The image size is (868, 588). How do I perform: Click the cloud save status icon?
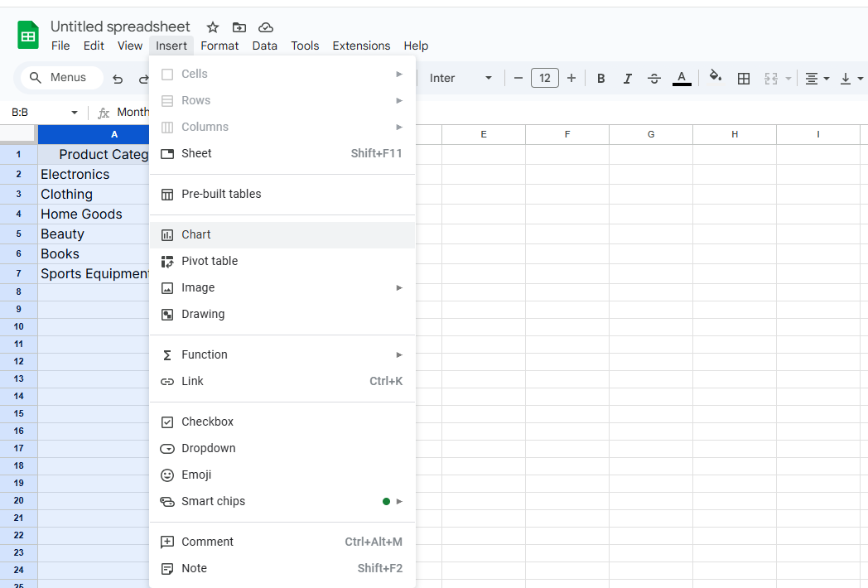(266, 27)
